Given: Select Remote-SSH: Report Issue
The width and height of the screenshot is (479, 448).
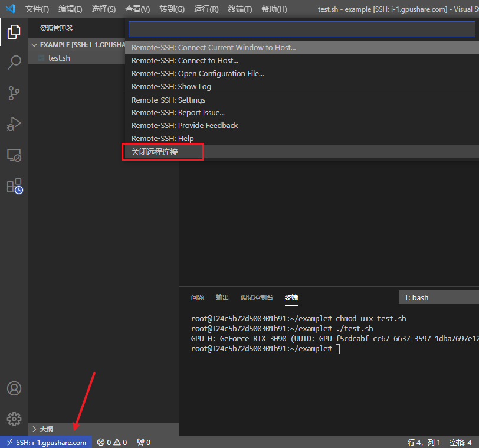Looking at the screenshot, I should [x=302, y=113].
